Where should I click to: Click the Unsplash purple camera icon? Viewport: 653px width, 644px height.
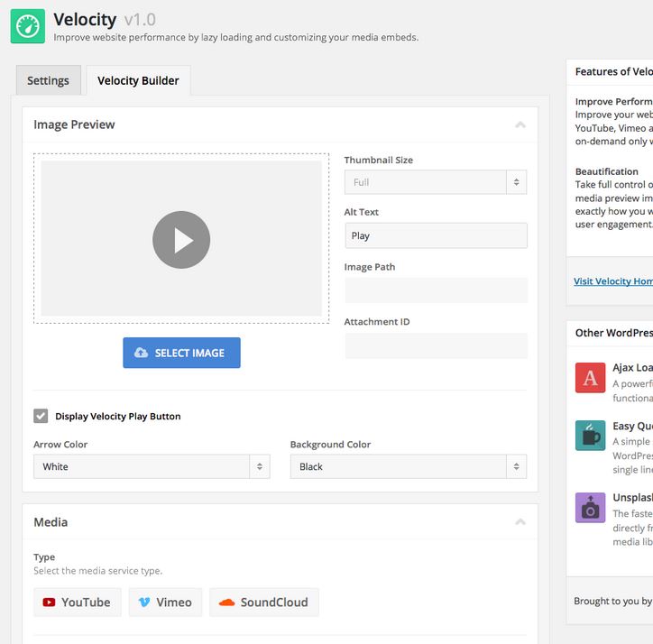pyautogui.click(x=590, y=508)
